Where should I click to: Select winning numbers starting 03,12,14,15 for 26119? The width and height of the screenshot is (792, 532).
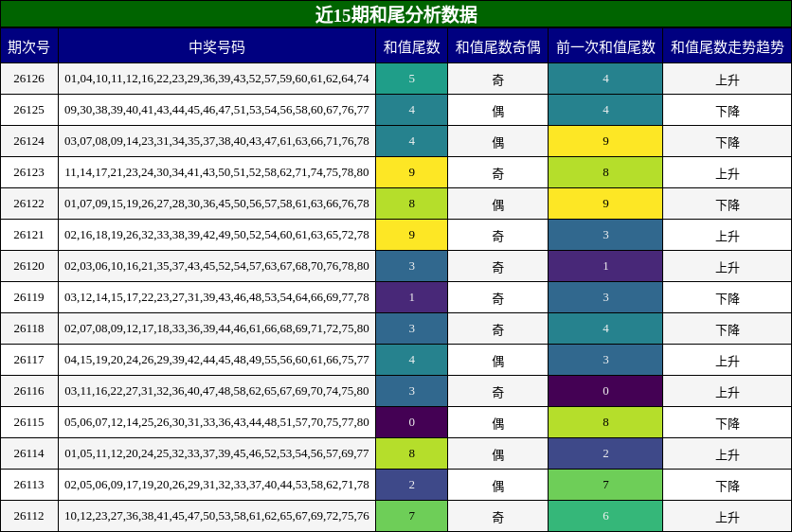point(217,298)
